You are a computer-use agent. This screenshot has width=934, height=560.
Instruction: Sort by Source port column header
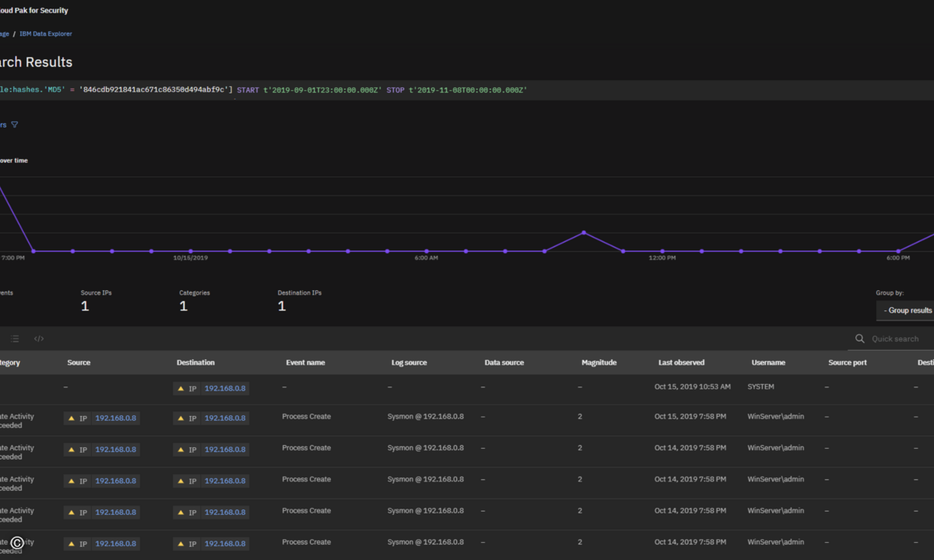tap(848, 362)
